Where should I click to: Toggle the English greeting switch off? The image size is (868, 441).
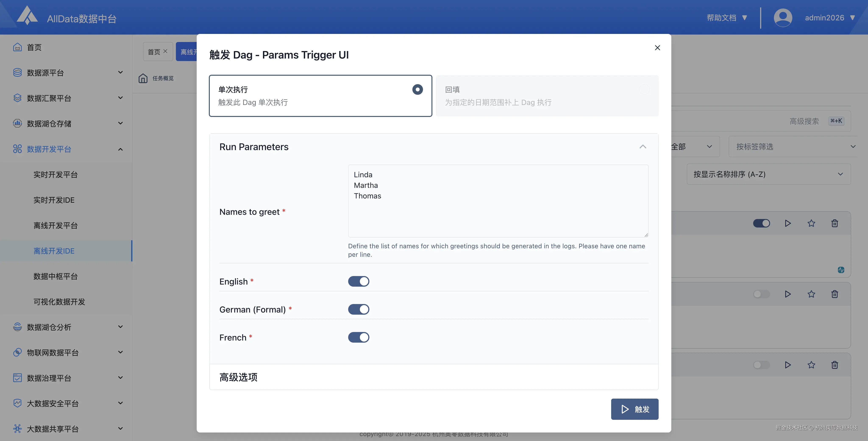(359, 282)
